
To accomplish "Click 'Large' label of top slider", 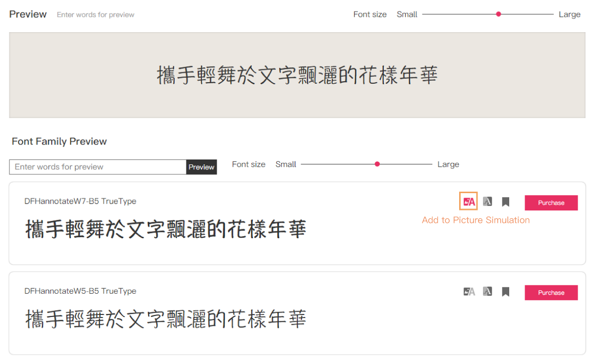I will click(569, 14).
